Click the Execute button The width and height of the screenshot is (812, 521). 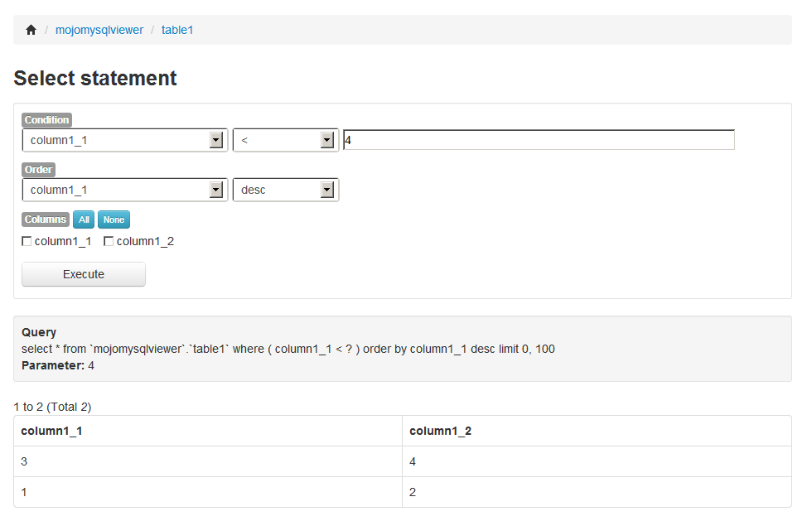click(x=84, y=274)
